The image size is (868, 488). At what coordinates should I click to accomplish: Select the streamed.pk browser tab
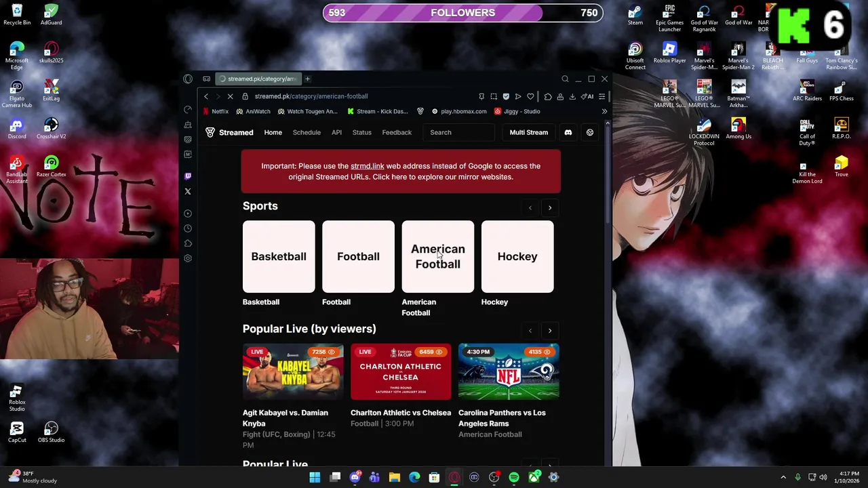[x=258, y=79]
